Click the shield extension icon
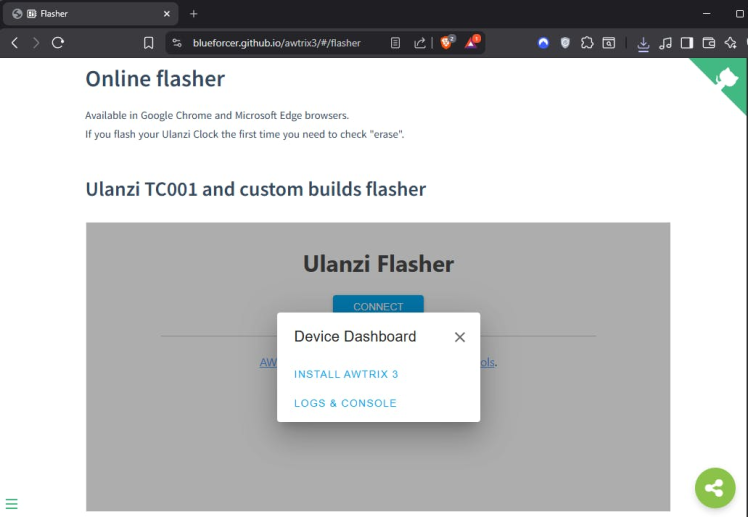The width and height of the screenshot is (748, 517). tap(565, 43)
